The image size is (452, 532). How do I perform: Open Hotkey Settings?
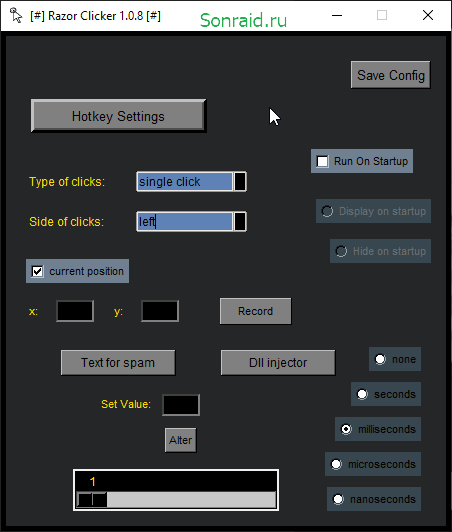(x=118, y=116)
